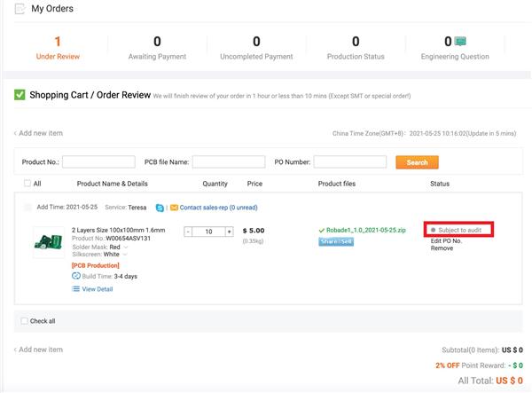Image resolution: width=532 pixels, height=393 pixels.
Task: Increase quantity with the plus button
Action: coord(230,232)
